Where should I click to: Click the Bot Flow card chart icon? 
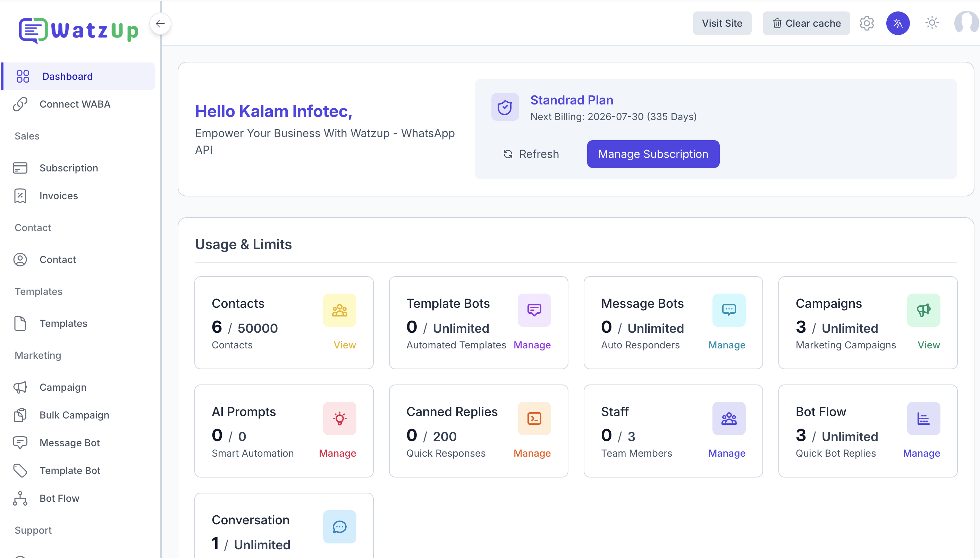924,418
